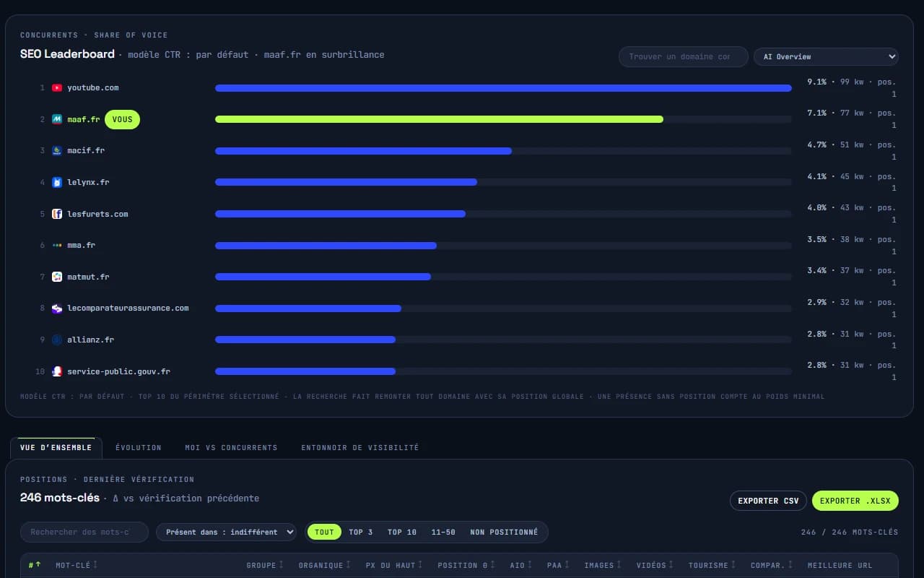Image resolution: width=924 pixels, height=578 pixels.
Task: Open the Entonnoir de visibilité tab
Action: (x=360, y=447)
